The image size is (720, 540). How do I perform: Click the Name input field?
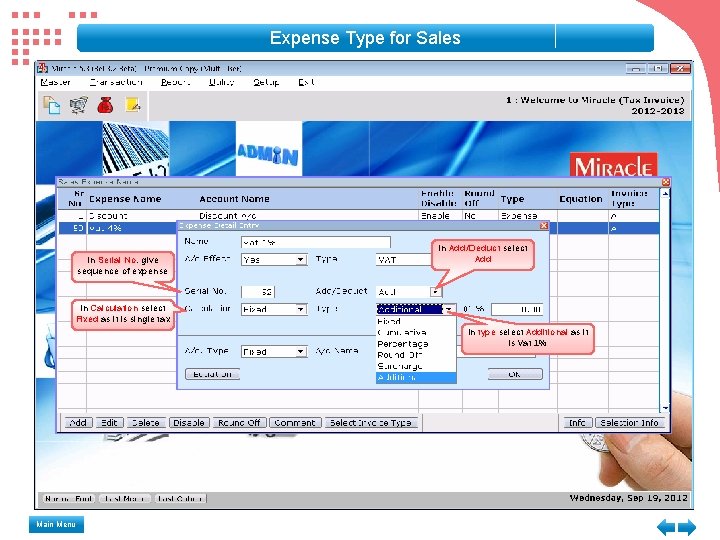tap(316, 242)
